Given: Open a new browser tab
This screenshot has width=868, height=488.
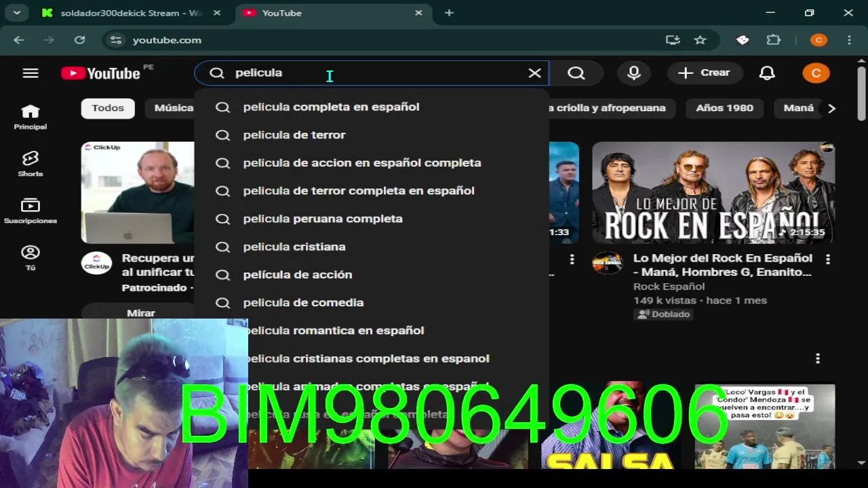Looking at the screenshot, I should (x=449, y=13).
